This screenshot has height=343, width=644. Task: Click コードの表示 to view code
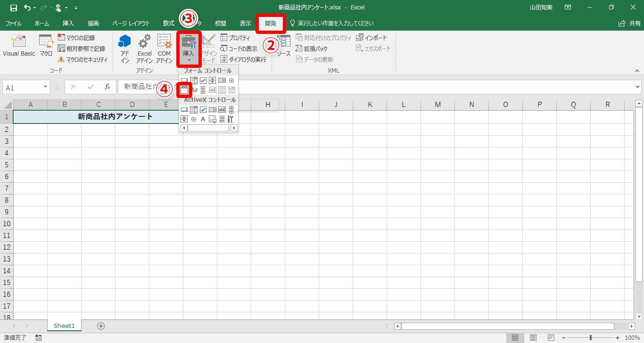tap(239, 49)
